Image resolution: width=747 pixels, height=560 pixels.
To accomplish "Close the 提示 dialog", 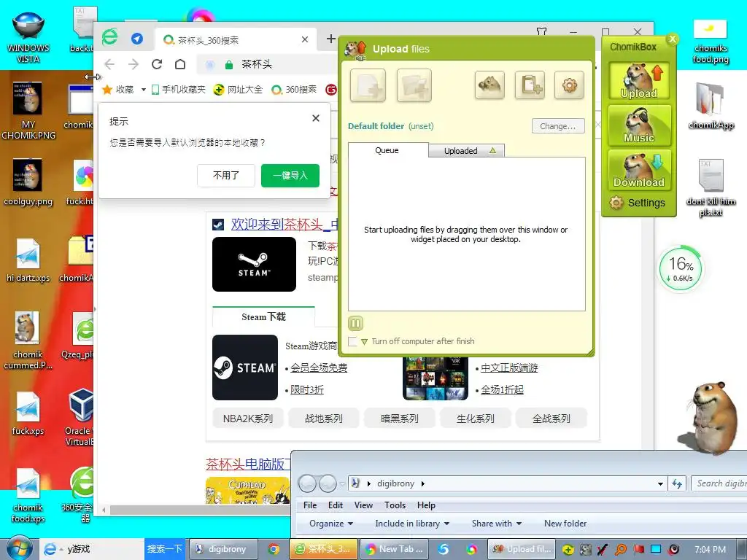I will pyautogui.click(x=315, y=118).
